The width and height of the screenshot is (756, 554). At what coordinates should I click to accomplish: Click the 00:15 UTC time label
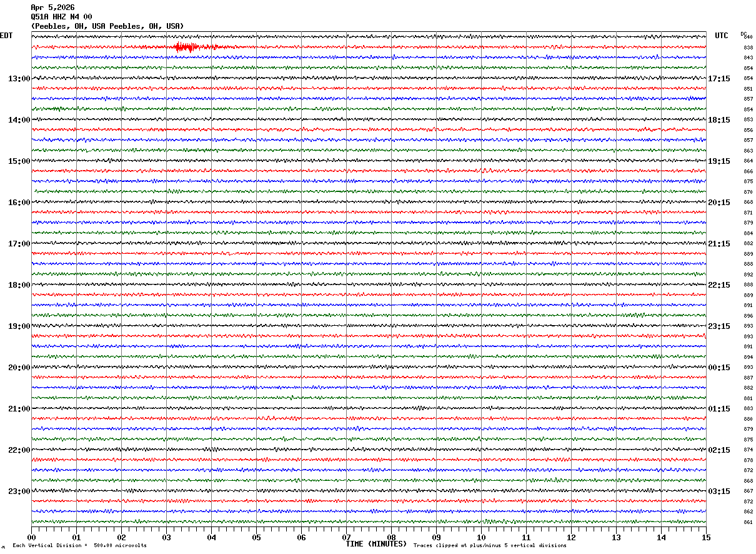[x=719, y=368]
